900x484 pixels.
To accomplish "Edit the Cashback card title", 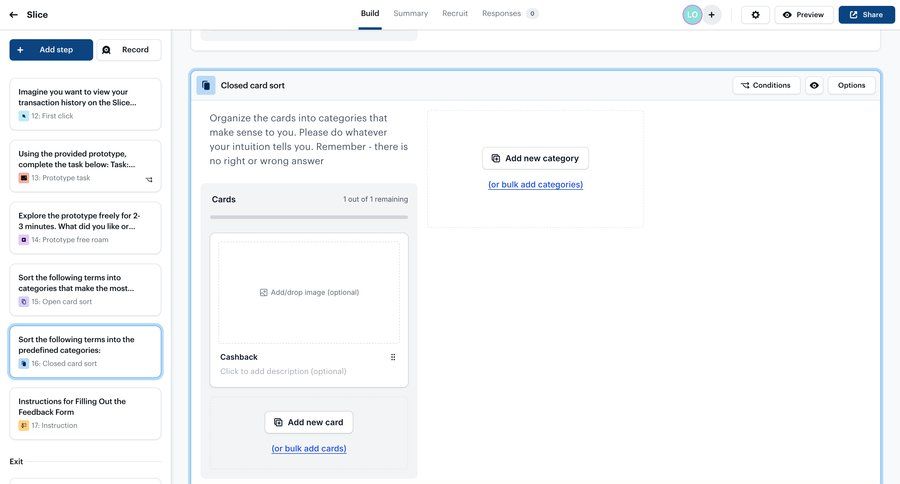I will click(x=239, y=357).
